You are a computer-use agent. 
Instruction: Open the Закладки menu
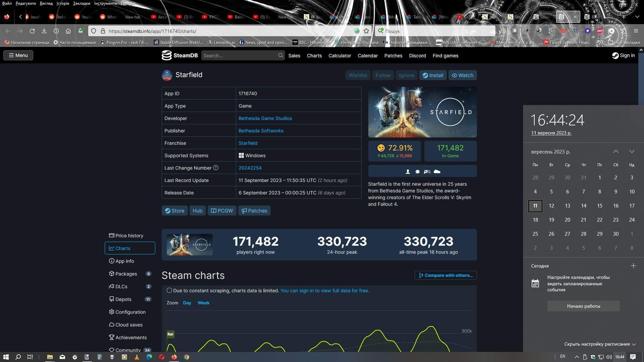[82, 3]
